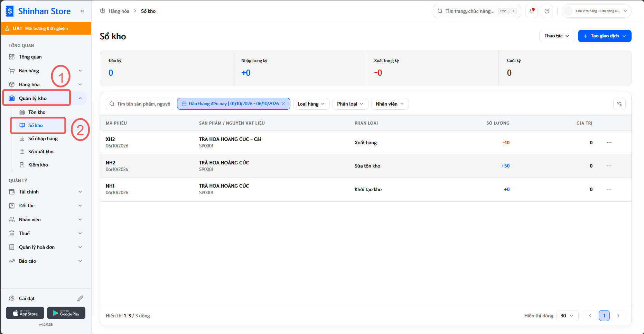Expand the Đối tác menu
Screen dimensions: 644x334
point(46,206)
